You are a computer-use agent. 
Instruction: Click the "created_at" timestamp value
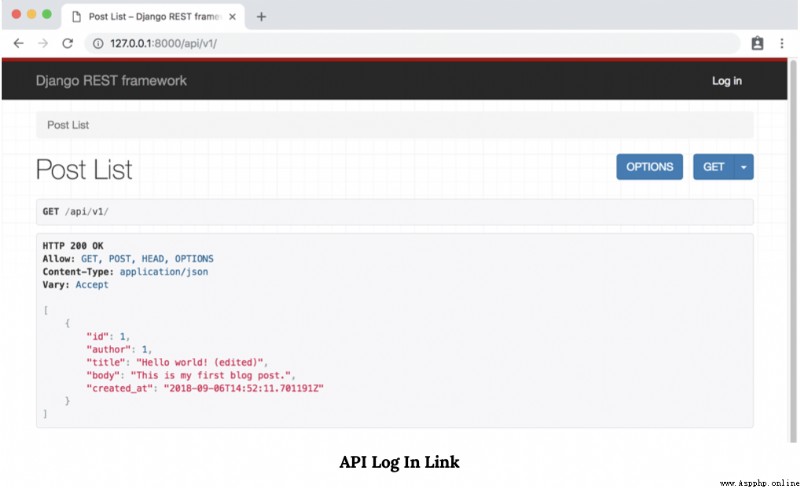tap(243, 388)
